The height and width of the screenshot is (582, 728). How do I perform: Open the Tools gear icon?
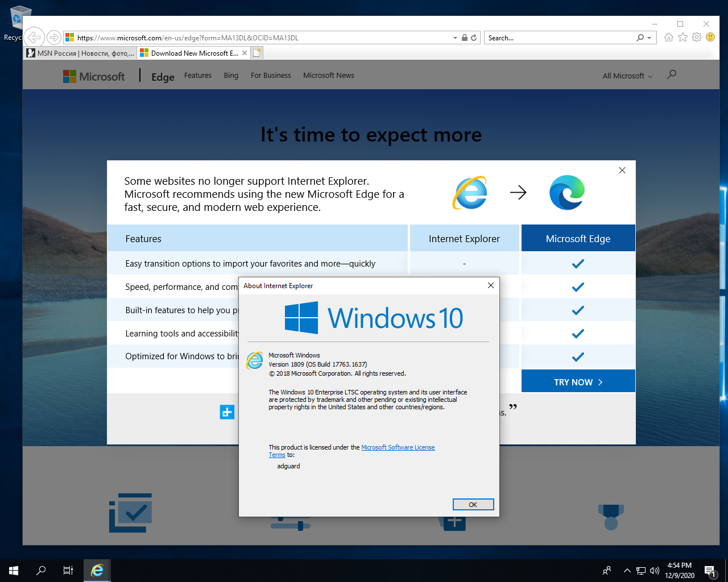point(697,38)
